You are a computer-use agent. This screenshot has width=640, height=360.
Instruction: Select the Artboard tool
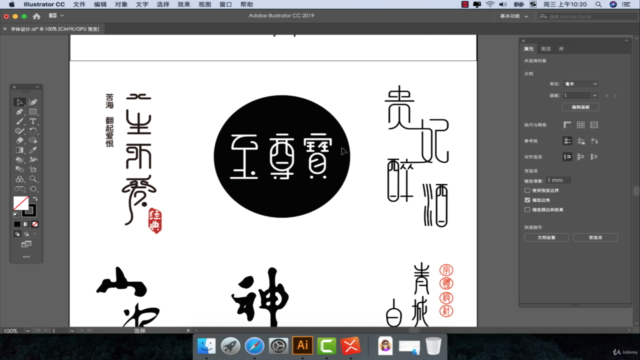tap(33, 169)
